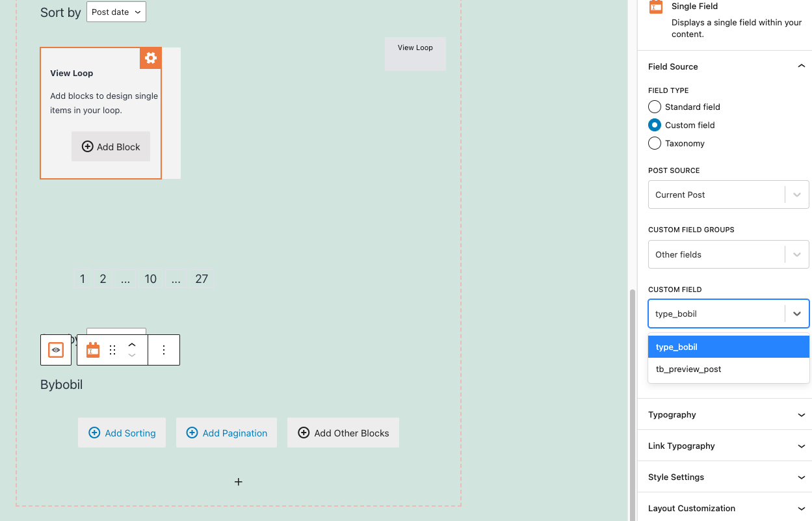Click the Add Sorting button
The height and width of the screenshot is (521, 812).
click(122, 433)
